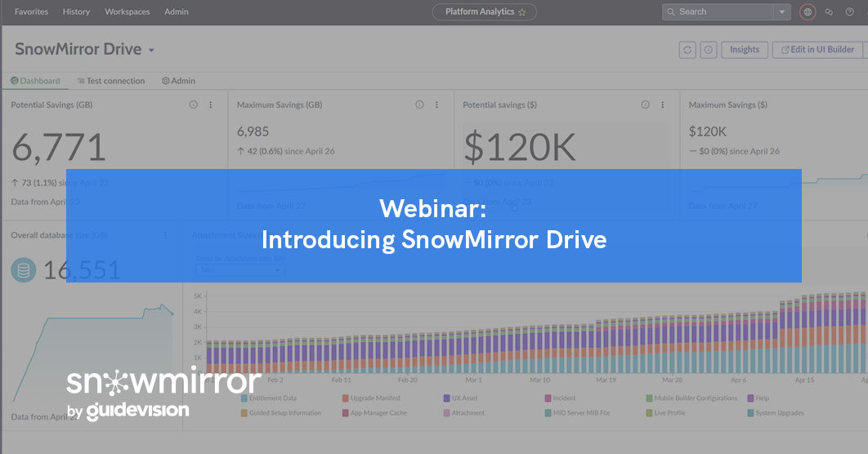Toggle the Guided Setup Information series
The width and height of the screenshot is (868, 454).
tap(281, 413)
